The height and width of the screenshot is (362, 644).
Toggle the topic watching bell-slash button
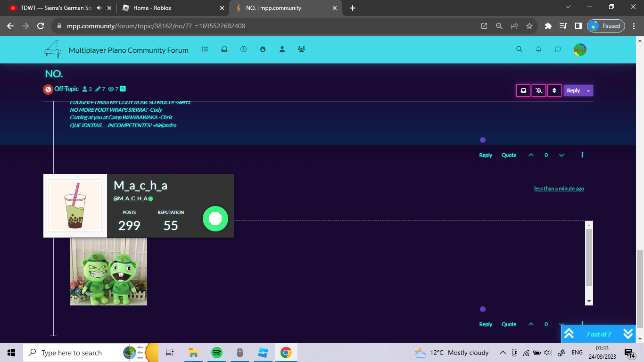tap(539, 90)
